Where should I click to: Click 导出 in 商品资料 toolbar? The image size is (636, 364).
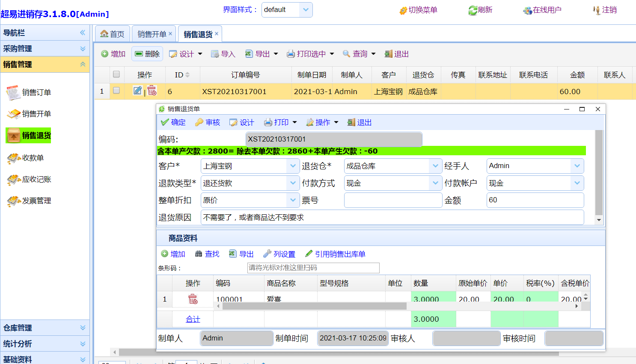241,254
